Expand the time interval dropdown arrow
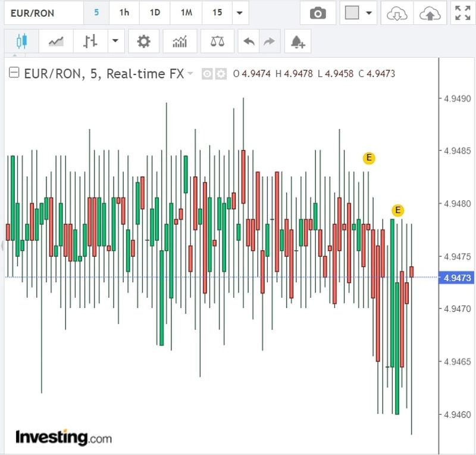This screenshot has width=476, height=455. click(x=239, y=13)
